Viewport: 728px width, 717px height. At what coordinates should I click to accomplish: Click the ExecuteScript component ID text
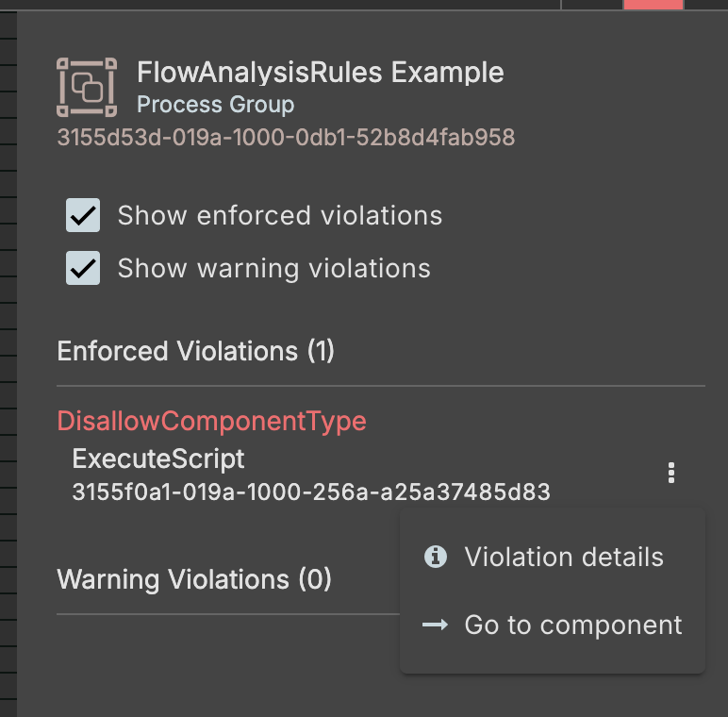point(311,492)
